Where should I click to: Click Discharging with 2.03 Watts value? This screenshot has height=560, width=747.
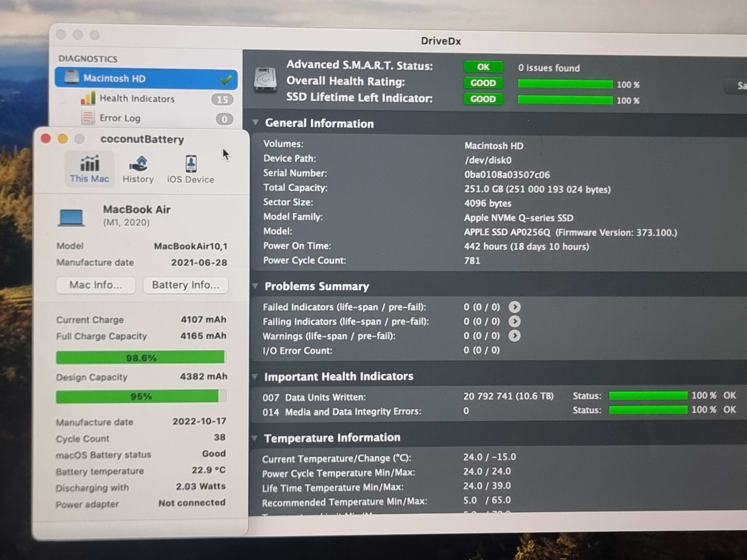pyautogui.click(x=201, y=486)
